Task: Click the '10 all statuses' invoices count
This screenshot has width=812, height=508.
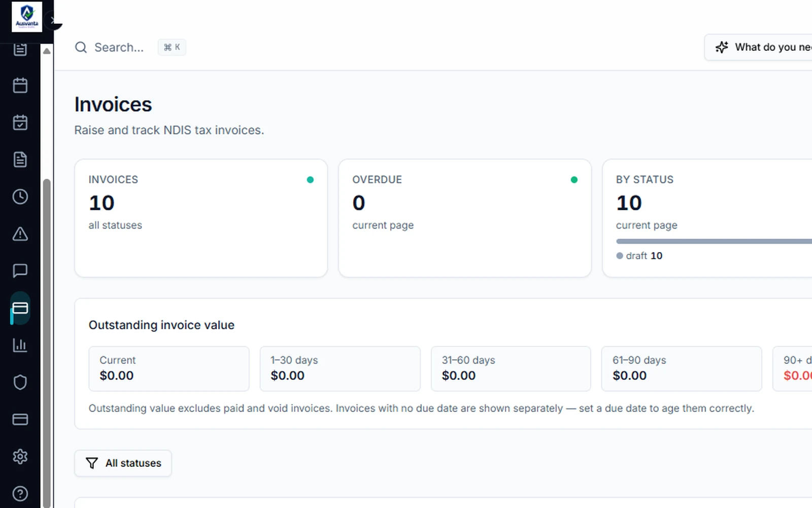Action: coord(115,212)
